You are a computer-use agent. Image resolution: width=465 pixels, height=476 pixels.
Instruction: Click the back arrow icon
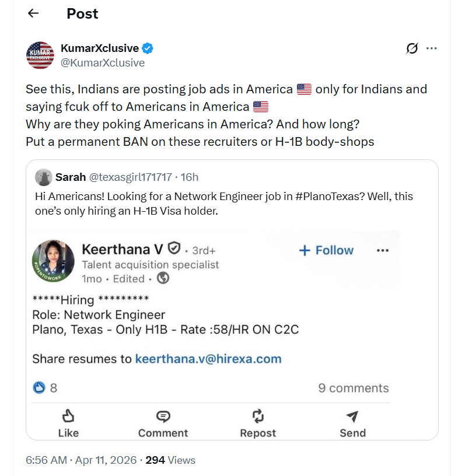click(33, 13)
